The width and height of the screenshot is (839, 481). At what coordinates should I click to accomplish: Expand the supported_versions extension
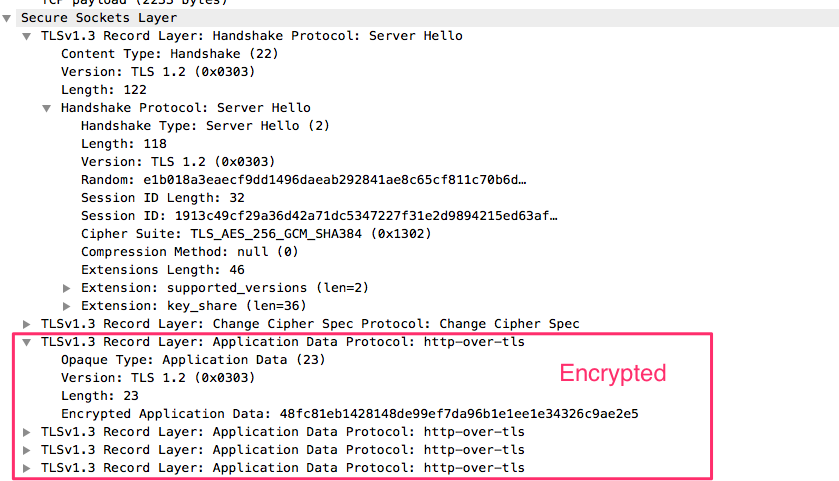pyautogui.click(x=67, y=288)
